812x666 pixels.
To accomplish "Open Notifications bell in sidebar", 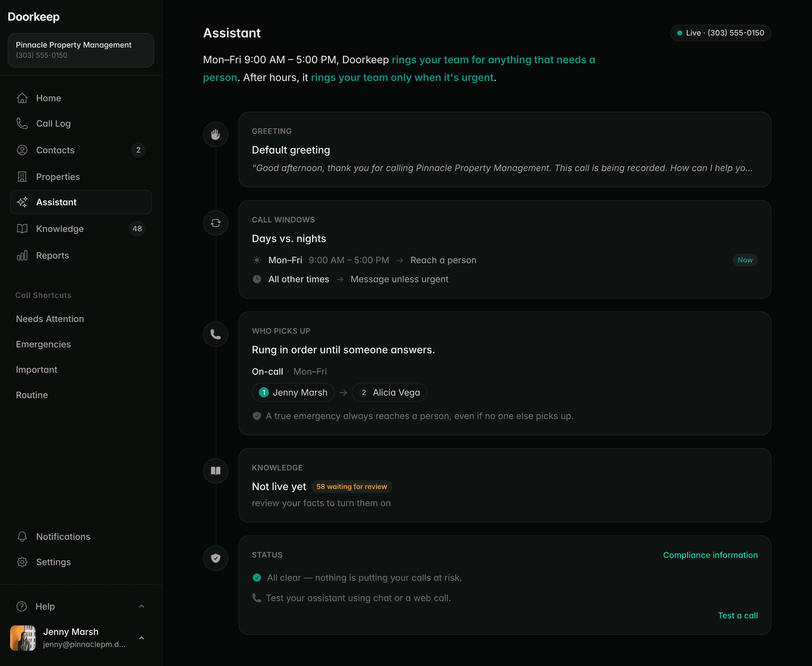I will coord(22,537).
